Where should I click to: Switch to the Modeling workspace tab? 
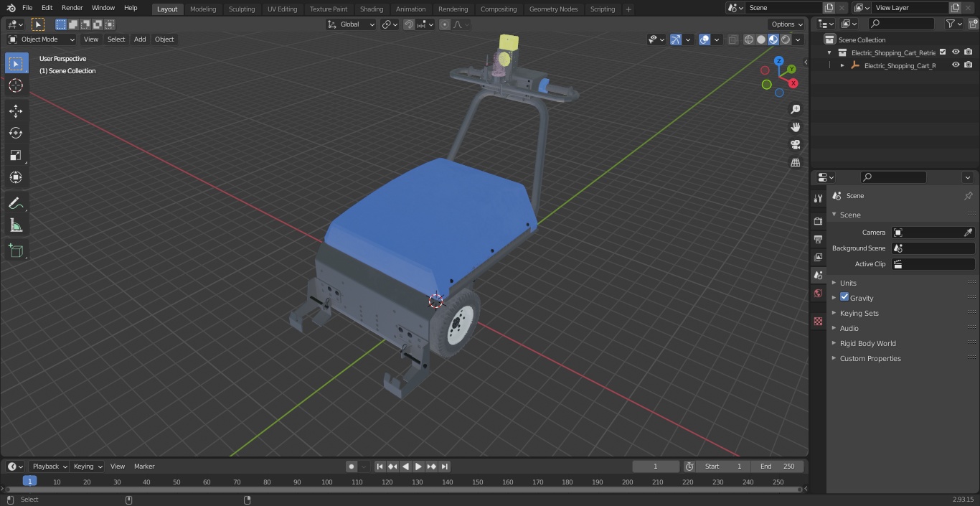(x=203, y=9)
